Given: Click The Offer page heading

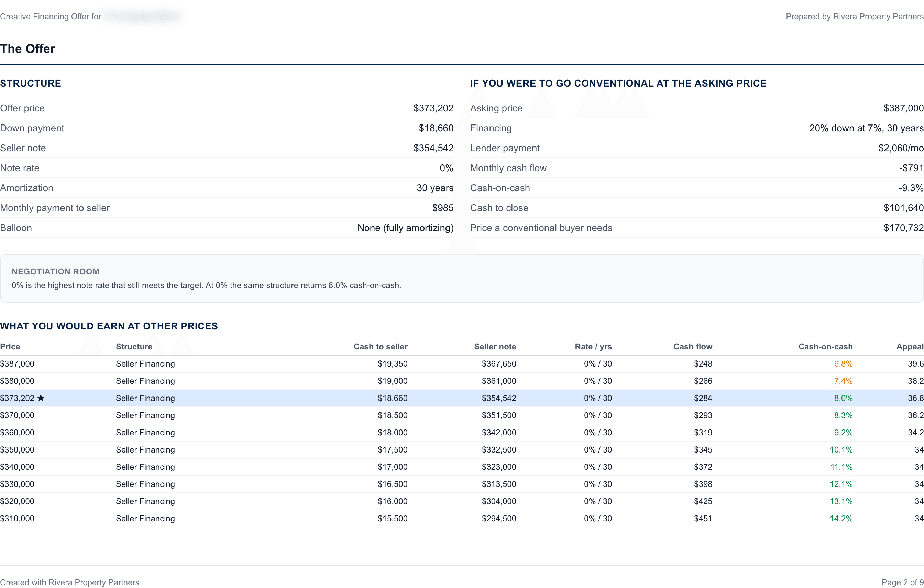Looking at the screenshot, I should tap(27, 49).
